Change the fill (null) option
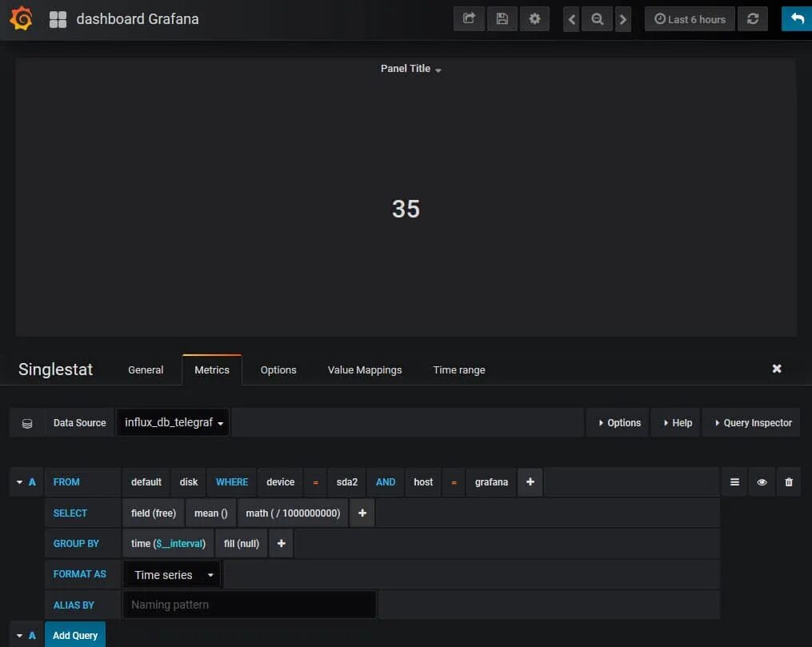 tap(242, 544)
